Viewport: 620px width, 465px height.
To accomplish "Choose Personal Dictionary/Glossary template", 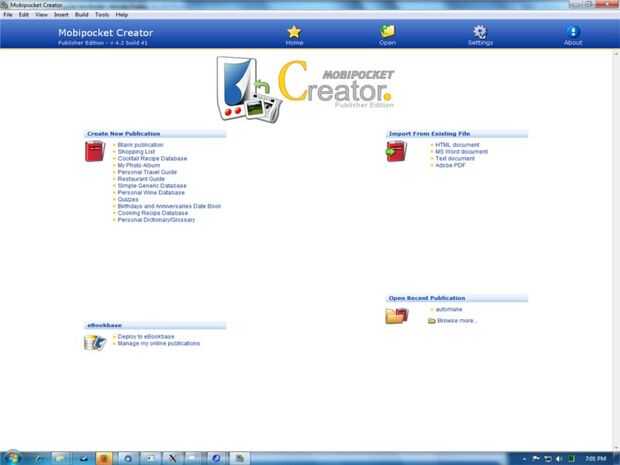I will (156, 220).
